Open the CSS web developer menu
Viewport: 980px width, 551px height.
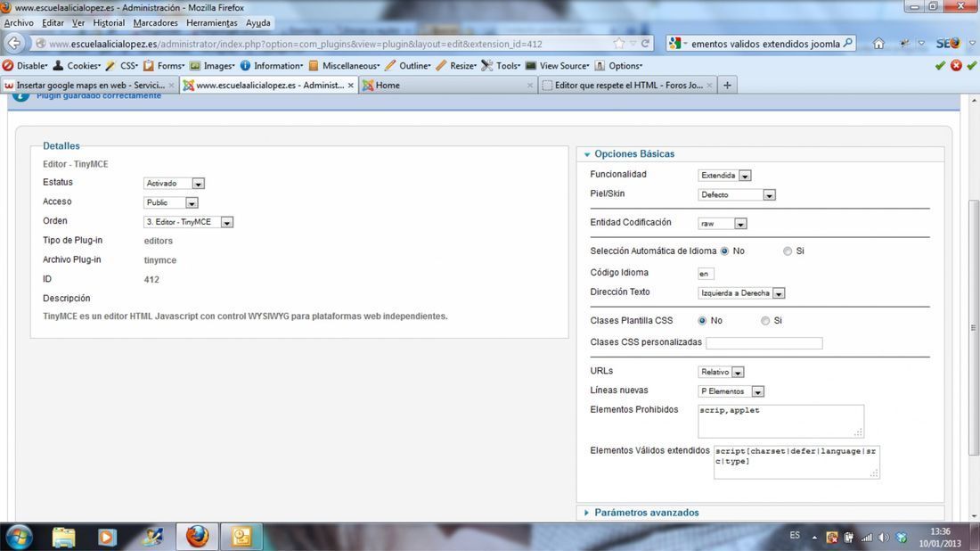coord(122,66)
